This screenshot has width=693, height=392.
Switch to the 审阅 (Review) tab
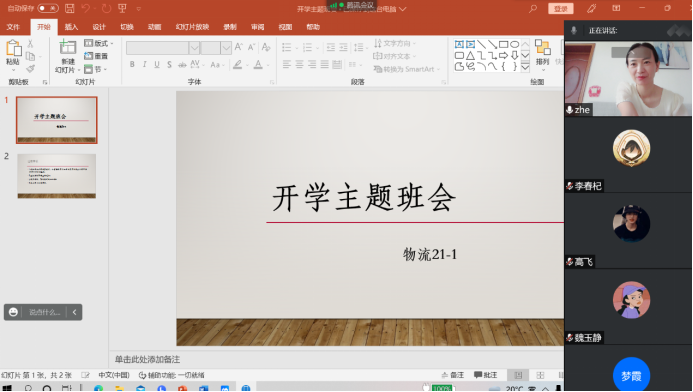tap(258, 27)
